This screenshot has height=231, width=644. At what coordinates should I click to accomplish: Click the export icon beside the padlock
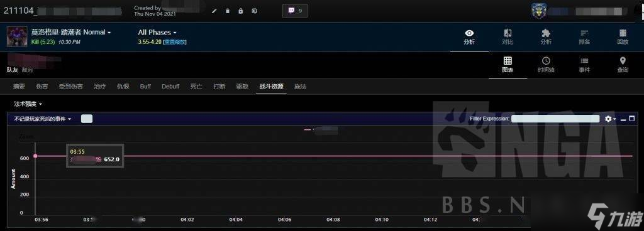click(254, 11)
